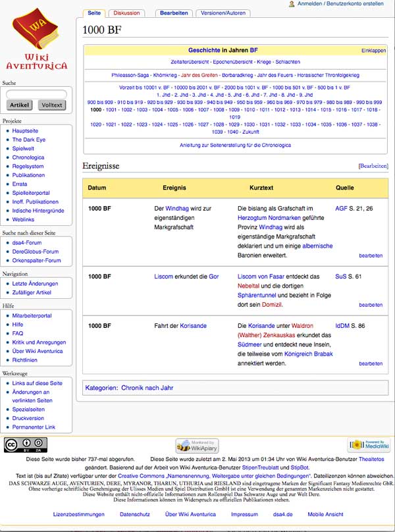Open Kritik und Anregungen link
The width and height of the screenshot is (395, 532).
pos(39,342)
